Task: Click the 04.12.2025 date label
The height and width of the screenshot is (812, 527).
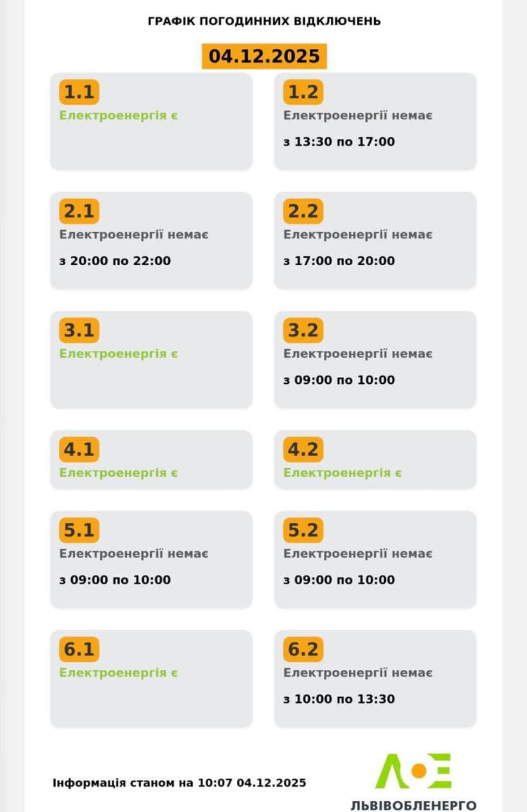Action: 264,56
